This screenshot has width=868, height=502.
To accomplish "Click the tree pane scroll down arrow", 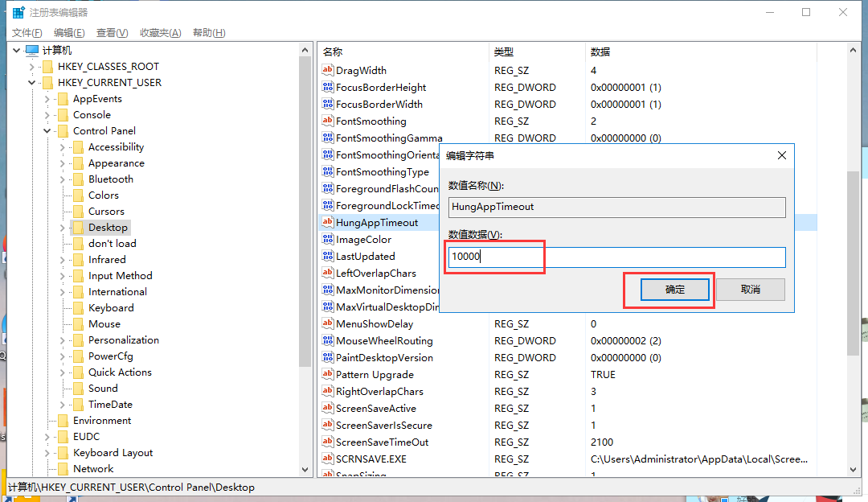I will pyautogui.click(x=305, y=470).
